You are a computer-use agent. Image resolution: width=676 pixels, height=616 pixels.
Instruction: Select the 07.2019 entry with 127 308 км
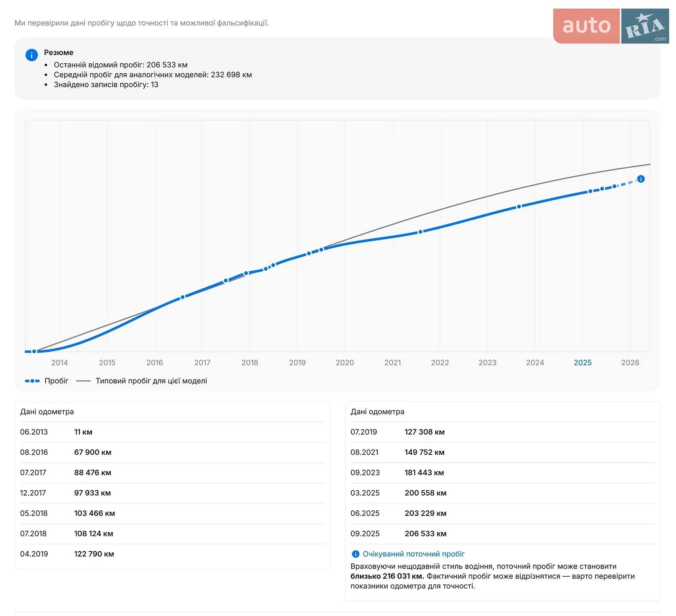click(503, 432)
